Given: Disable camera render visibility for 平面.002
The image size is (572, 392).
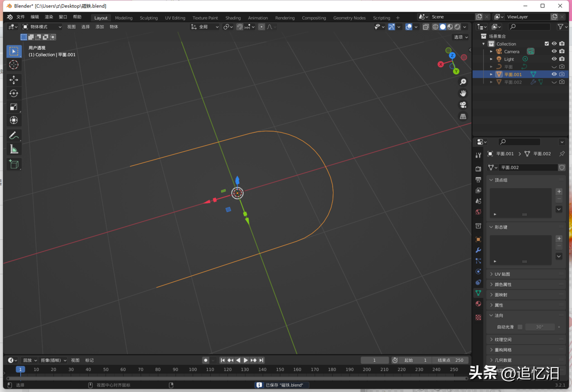Looking at the screenshot, I should point(562,82).
